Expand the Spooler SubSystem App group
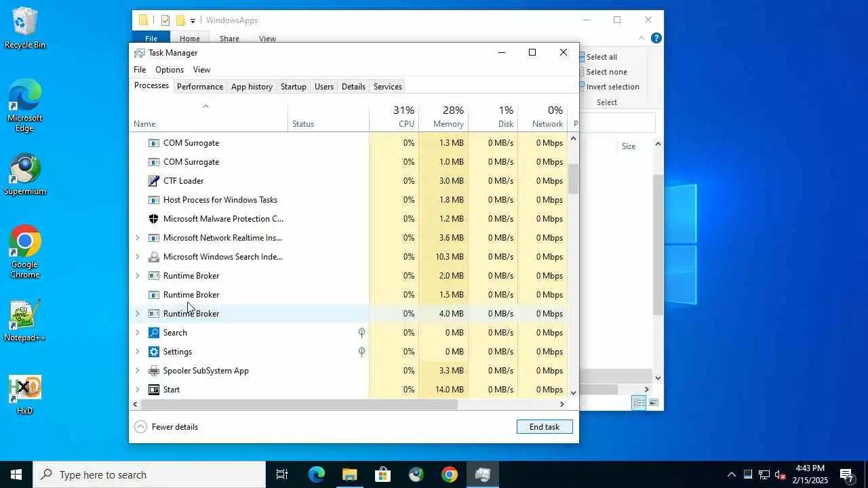 [137, 371]
